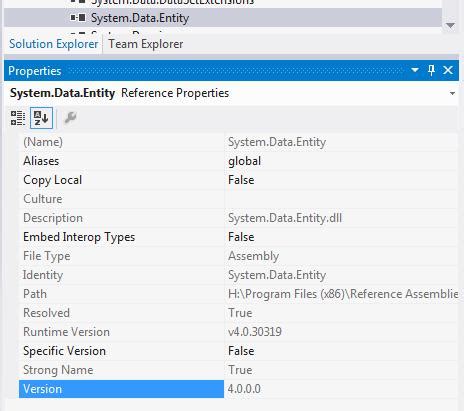
Task: Click Specific Version value False
Action: pos(241,351)
